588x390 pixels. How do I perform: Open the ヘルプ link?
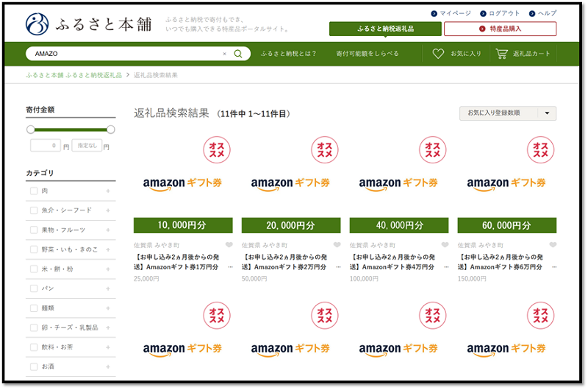547,13
